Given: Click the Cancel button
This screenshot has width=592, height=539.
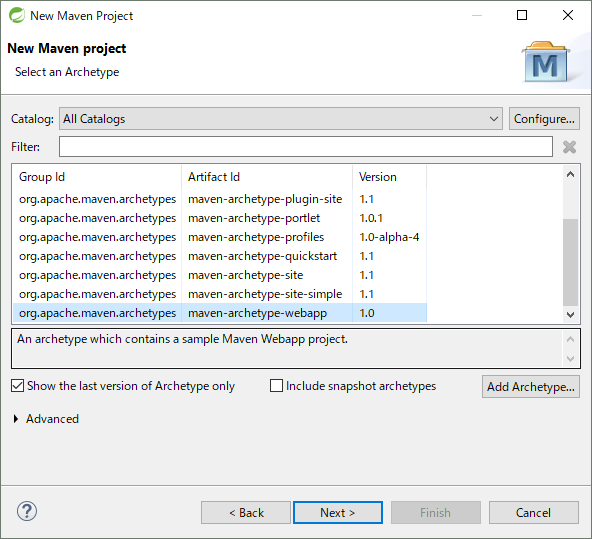Looking at the screenshot, I should pyautogui.click(x=533, y=513).
